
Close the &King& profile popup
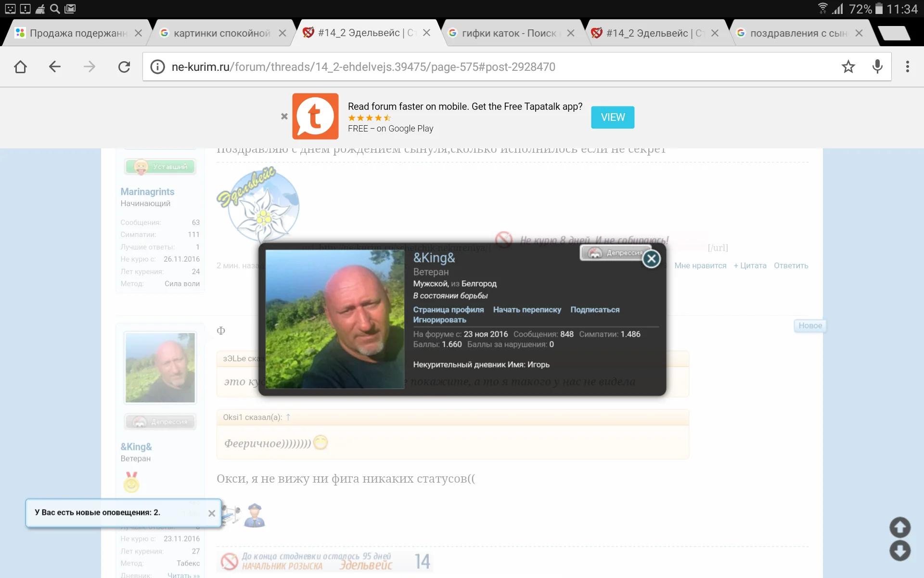point(651,259)
